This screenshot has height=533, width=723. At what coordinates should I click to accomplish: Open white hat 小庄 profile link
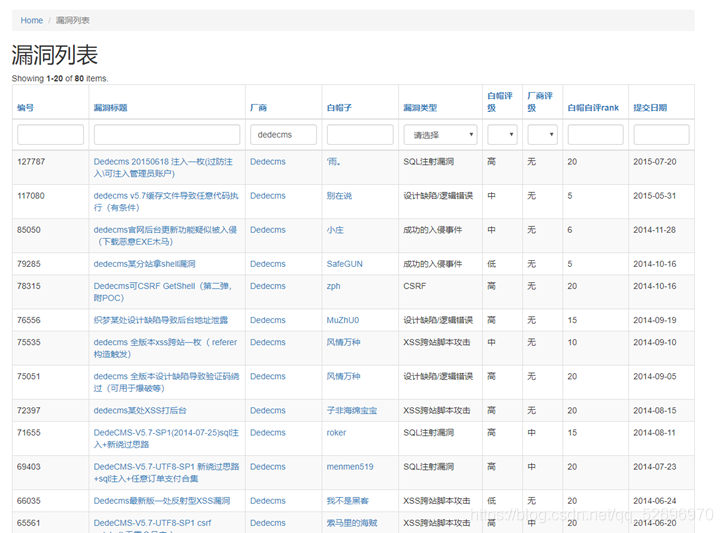[335, 230]
